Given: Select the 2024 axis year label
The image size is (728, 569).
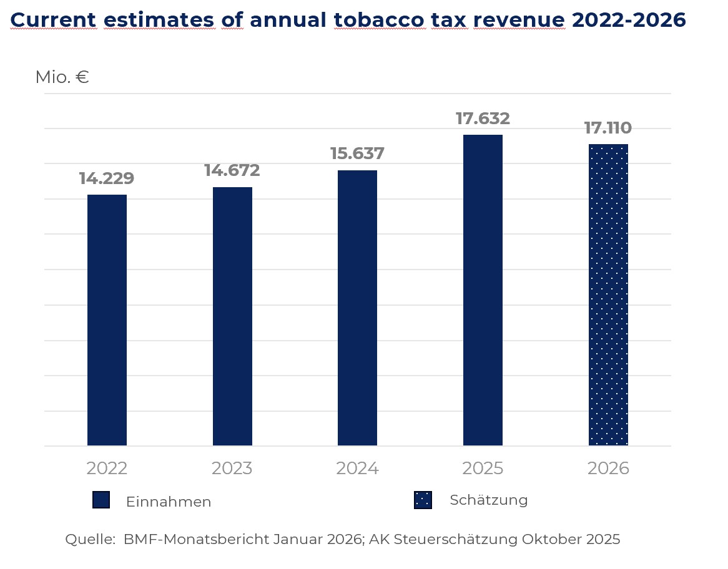Looking at the screenshot, I should 357,469.
